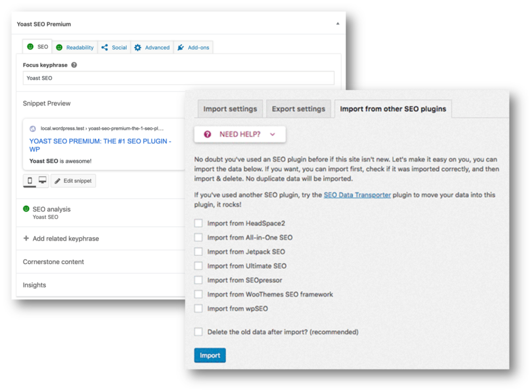Click the Focus keyphrase input field

click(x=178, y=78)
